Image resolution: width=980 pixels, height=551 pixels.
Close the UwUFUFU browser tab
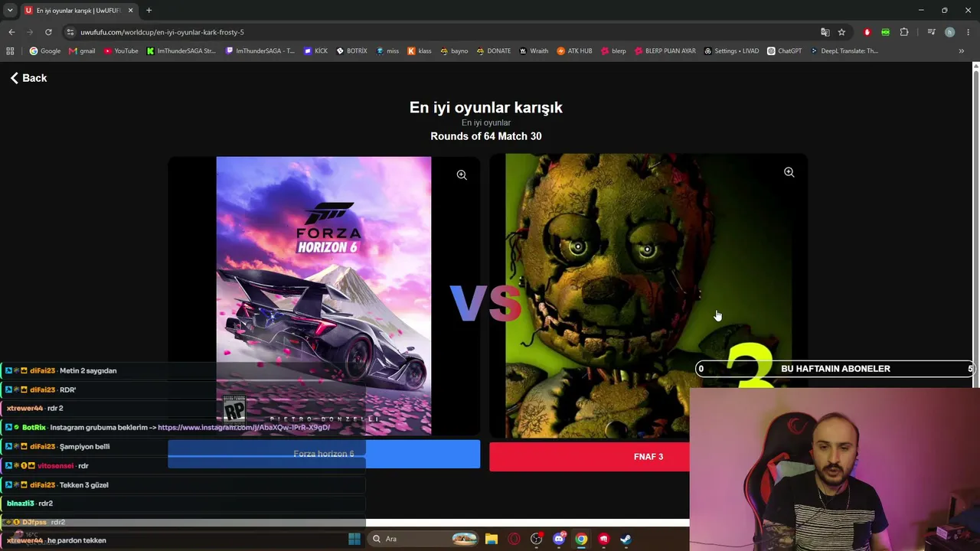tap(130, 10)
